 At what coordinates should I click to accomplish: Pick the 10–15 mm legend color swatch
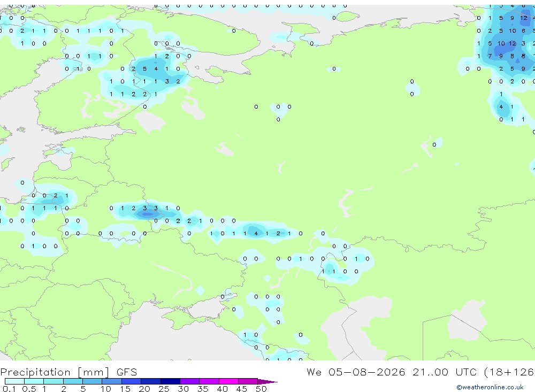[x=112, y=381]
